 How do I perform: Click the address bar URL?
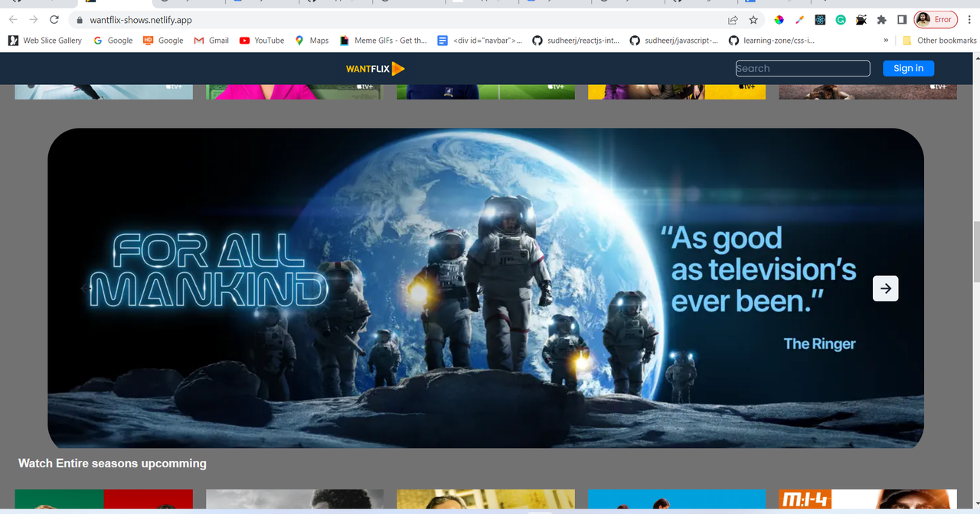(x=141, y=20)
